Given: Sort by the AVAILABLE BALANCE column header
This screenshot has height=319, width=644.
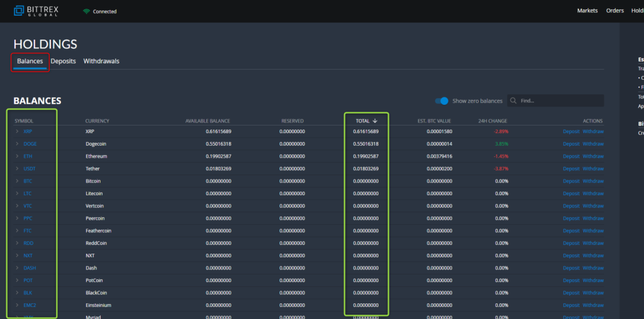Looking at the screenshot, I should [208, 121].
